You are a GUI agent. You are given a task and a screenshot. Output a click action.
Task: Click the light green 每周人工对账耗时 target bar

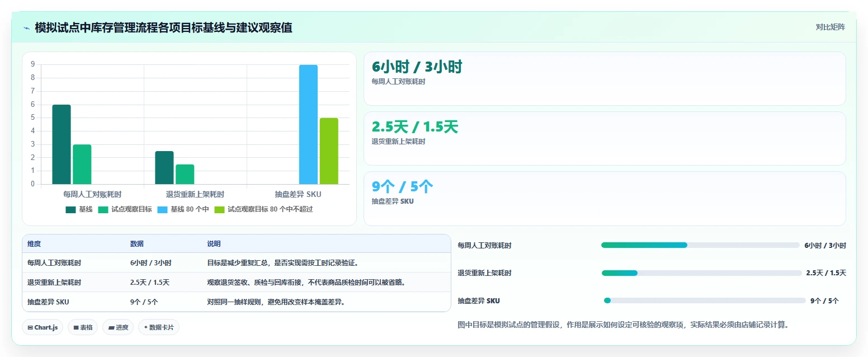point(82,164)
